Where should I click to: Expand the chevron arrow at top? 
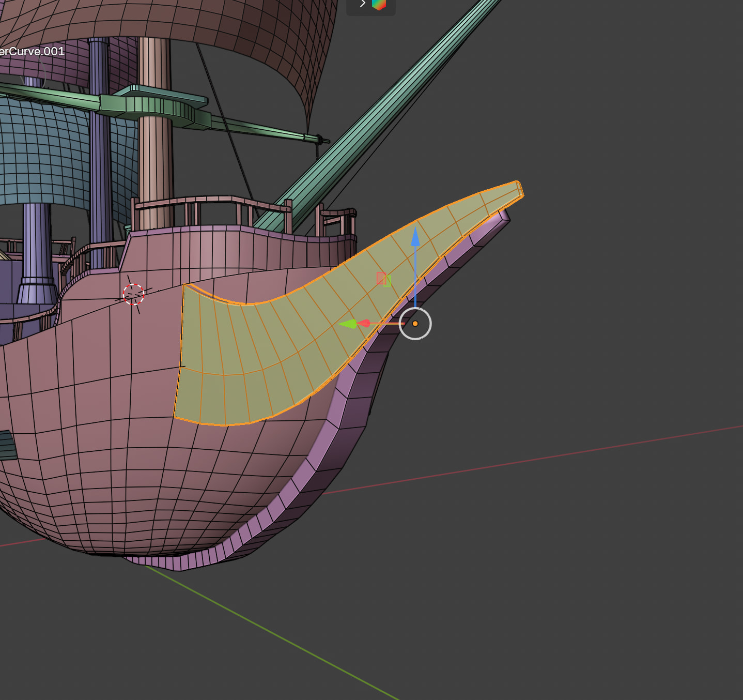pyautogui.click(x=362, y=4)
